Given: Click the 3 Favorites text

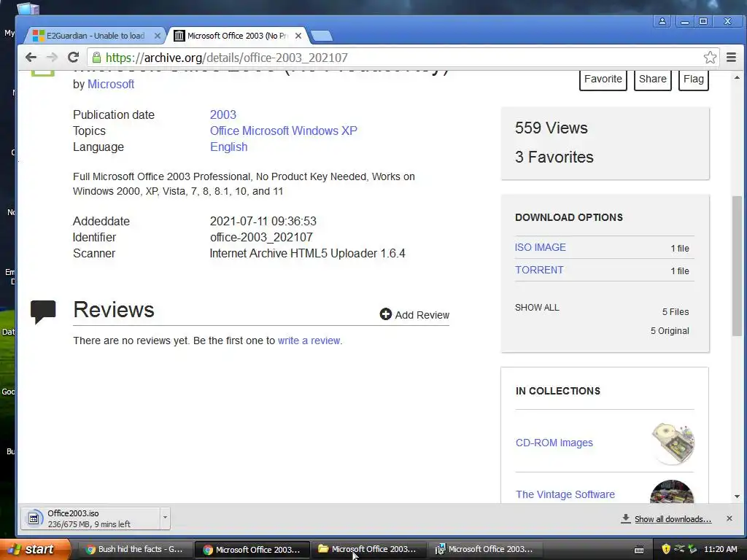Looking at the screenshot, I should [554, 157].
